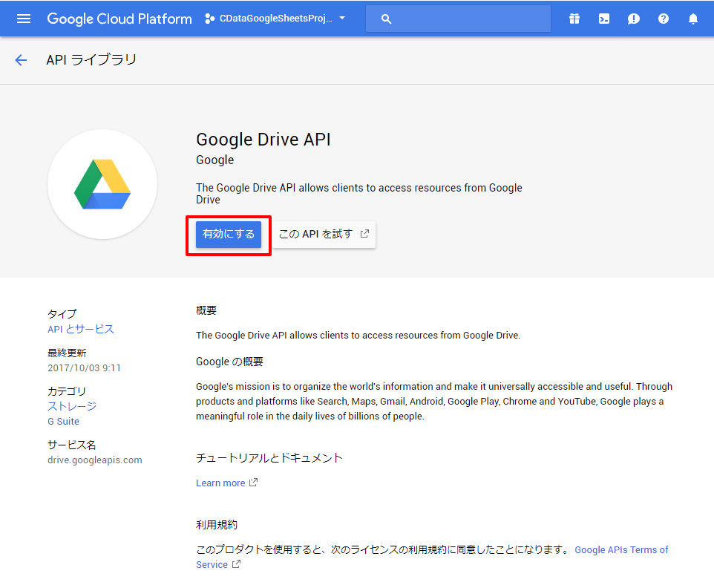Screen dimensions: 714x588
Task: Click the 利用規約 heading
Action: tap(217, 525)
